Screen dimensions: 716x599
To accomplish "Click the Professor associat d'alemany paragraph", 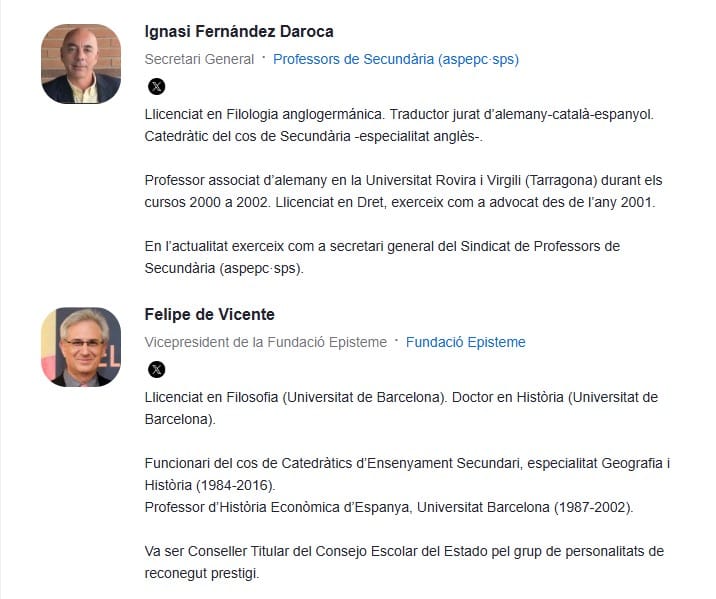I will click(x=400, y=180).
